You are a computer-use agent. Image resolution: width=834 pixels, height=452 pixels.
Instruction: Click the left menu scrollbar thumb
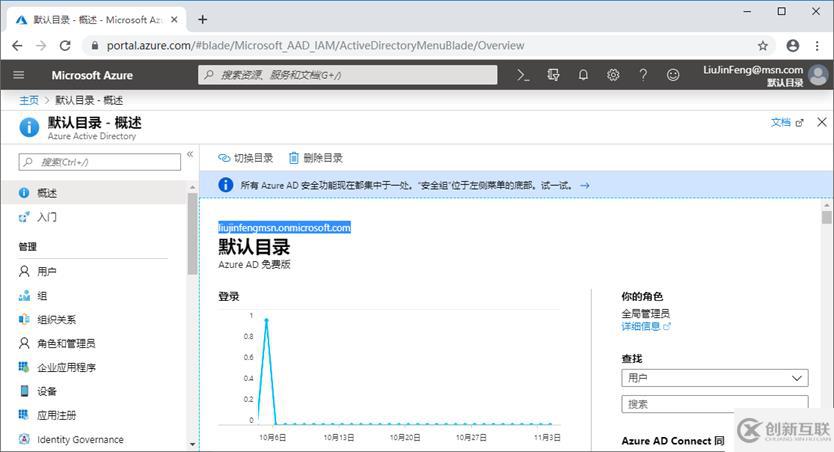[192, 233]
